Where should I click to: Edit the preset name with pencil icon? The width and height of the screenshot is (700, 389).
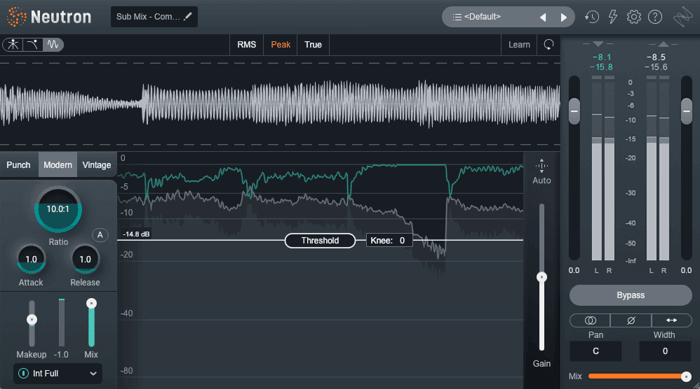pos(188,17)
